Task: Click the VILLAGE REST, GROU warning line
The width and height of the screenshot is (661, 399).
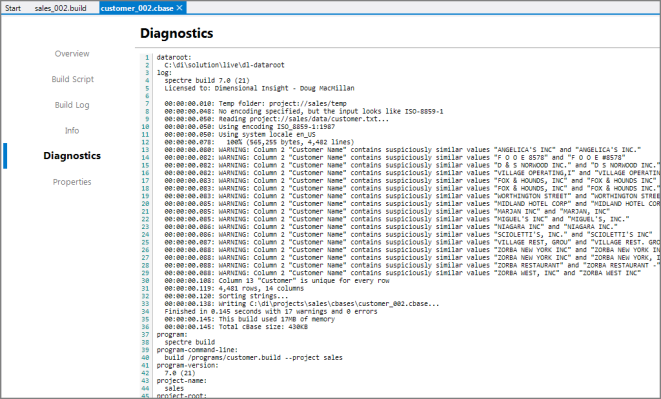Action: pos(412,242)
